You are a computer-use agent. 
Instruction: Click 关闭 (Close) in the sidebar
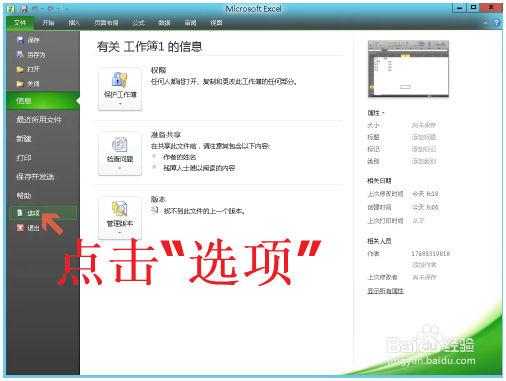click(x=28, y=84)
